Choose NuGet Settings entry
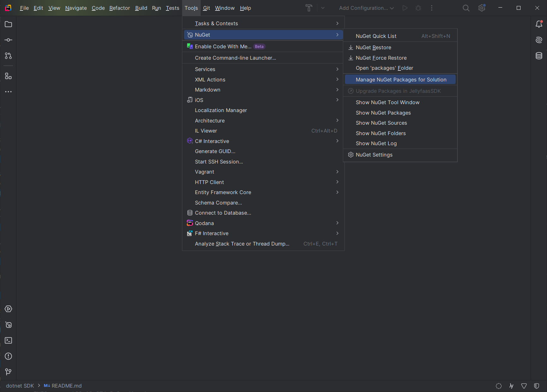This screenshot has height=392, width=547. coord(400,155)
